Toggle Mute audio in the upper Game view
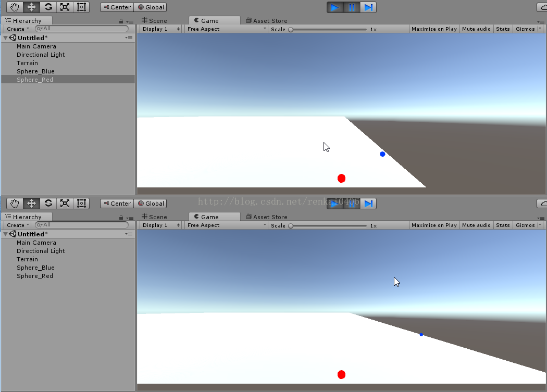 pos(476,29)
